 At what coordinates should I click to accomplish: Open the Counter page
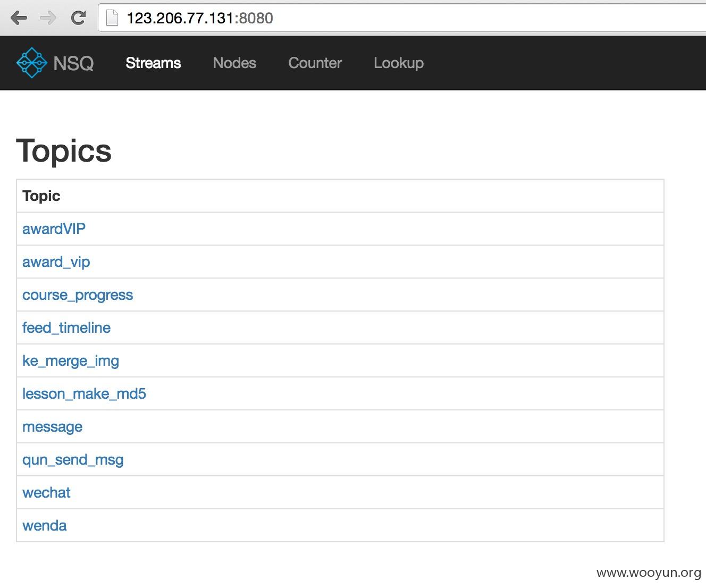click(x=315, y=63)
